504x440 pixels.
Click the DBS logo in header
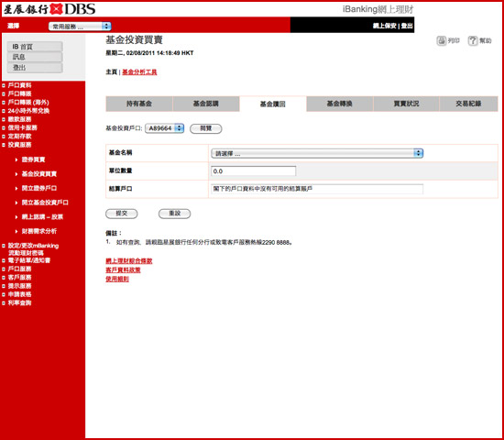point(49,9)
